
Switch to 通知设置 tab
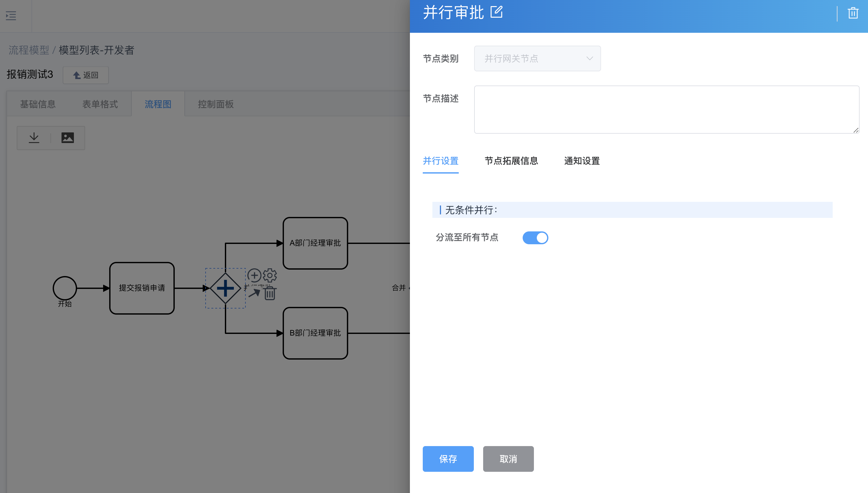point(581,161)
